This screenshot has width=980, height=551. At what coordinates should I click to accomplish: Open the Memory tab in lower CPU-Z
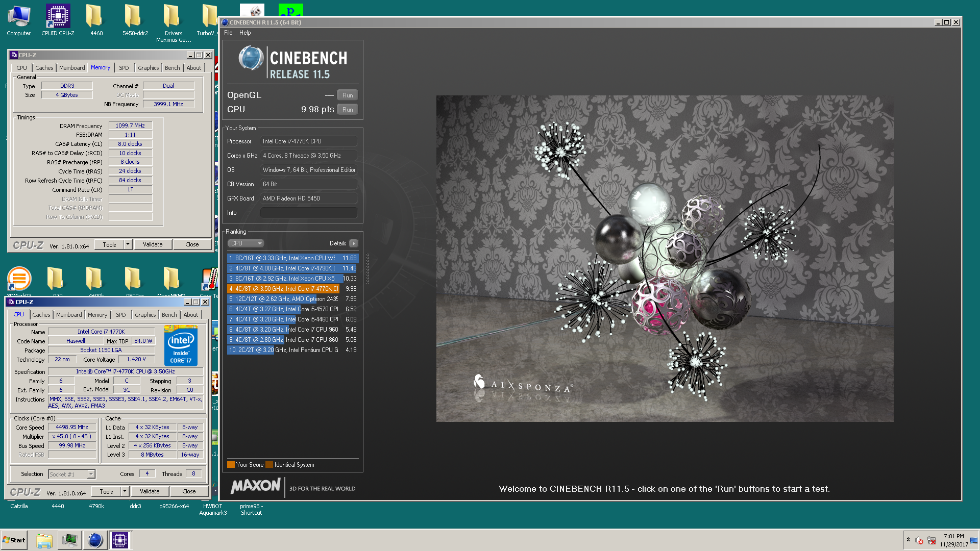point(97,315)
